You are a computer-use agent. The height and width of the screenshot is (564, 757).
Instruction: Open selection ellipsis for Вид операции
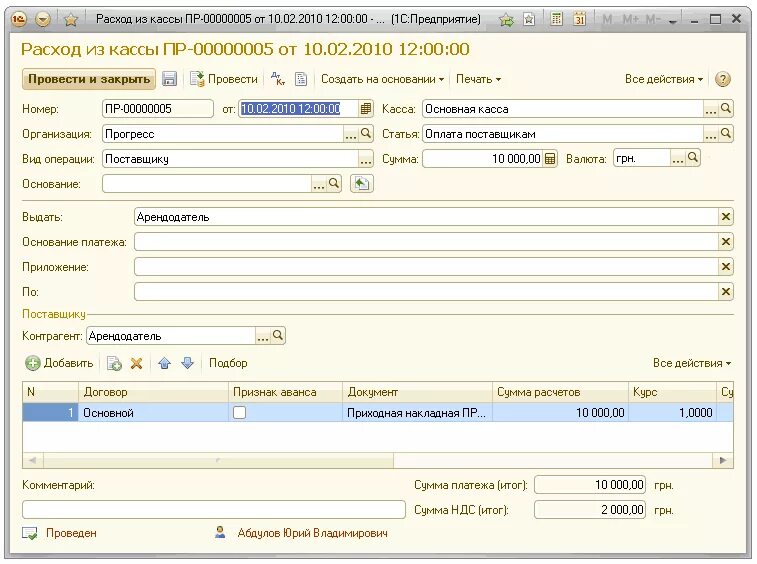[x=366, y=159]
